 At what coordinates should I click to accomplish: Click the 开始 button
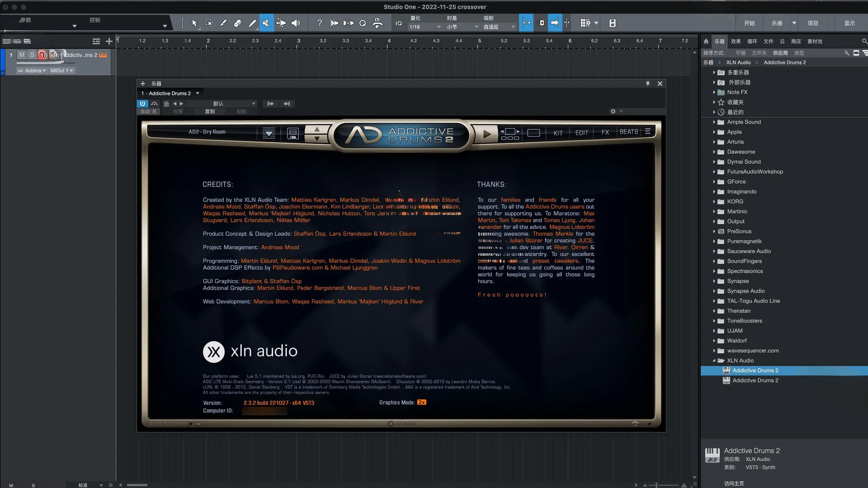coord(749,23)
